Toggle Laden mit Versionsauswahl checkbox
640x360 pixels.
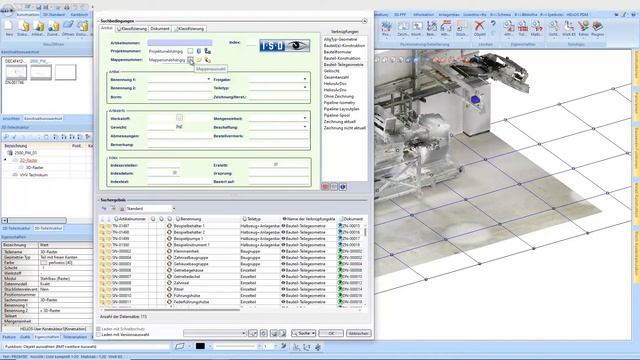click(98, 334)
